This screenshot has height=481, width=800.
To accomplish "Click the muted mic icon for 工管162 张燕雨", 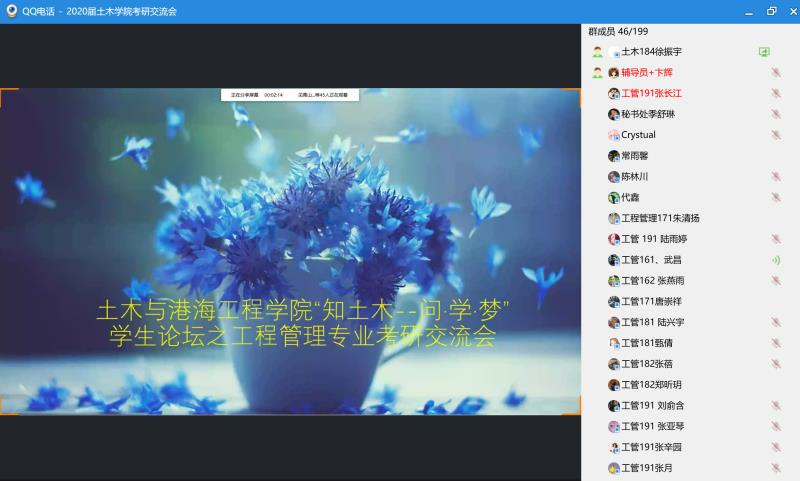I will 776,281.
